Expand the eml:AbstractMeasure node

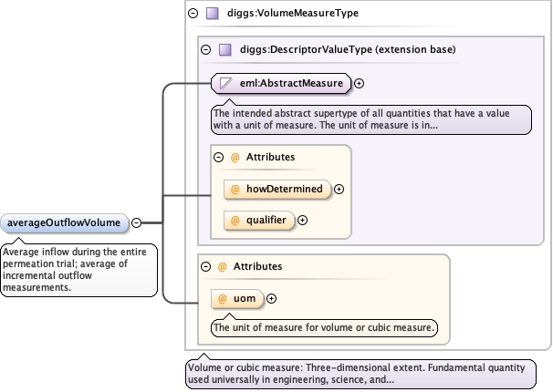click(360, 84)
